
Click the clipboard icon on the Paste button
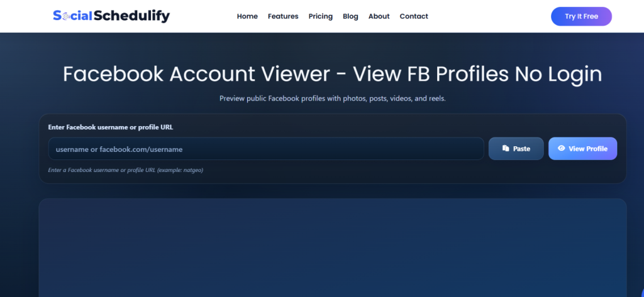[x=506, y=148]
